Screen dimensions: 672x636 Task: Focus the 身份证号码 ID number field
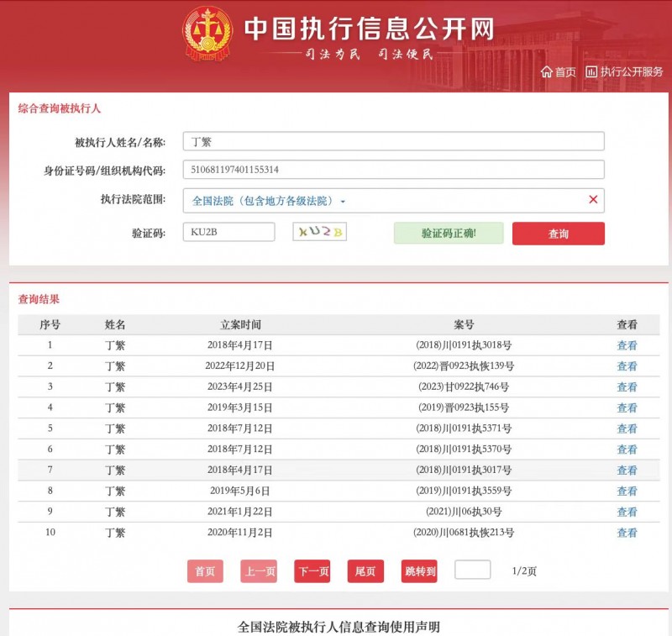[393, 170]
